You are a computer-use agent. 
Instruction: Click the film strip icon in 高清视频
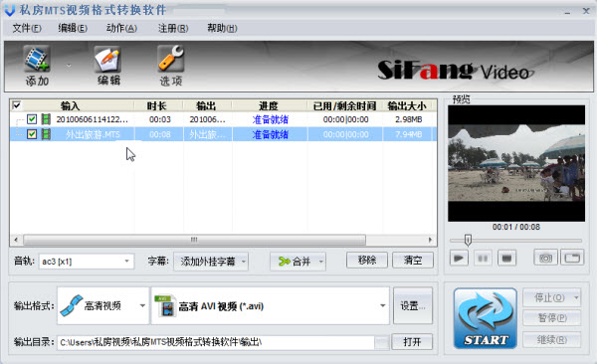[x=72, y=305]
